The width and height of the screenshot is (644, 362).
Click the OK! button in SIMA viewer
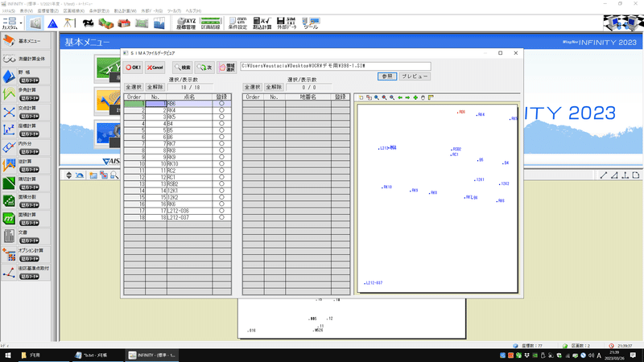(133, 68)
